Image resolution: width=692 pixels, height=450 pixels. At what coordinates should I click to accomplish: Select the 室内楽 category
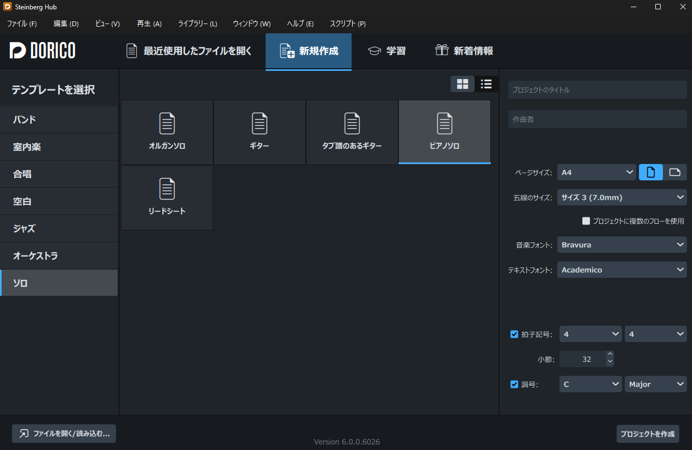59,147
